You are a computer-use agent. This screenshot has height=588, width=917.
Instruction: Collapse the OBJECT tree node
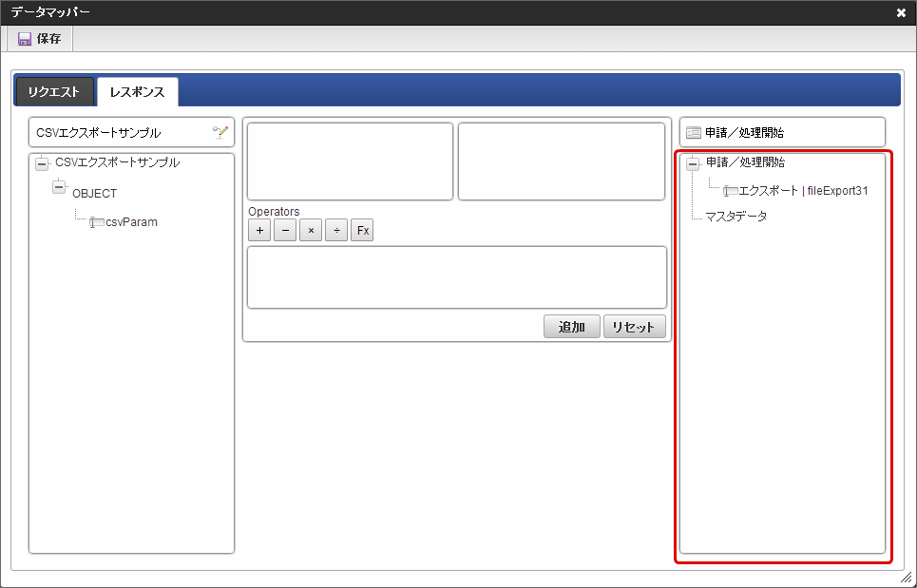click(x=59, y=187)
